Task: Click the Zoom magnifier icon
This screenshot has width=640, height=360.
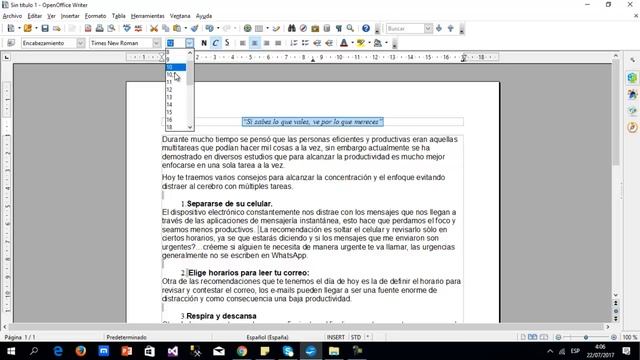Action: 350,28
